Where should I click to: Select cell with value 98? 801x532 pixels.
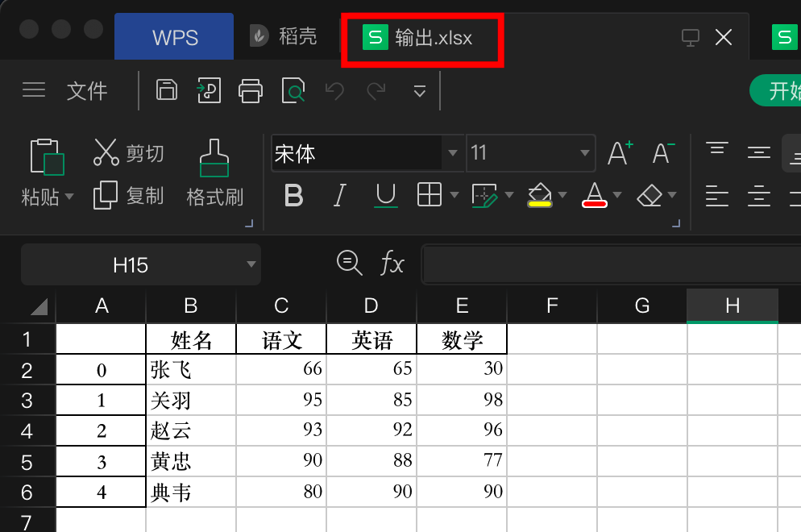(462, 400)
